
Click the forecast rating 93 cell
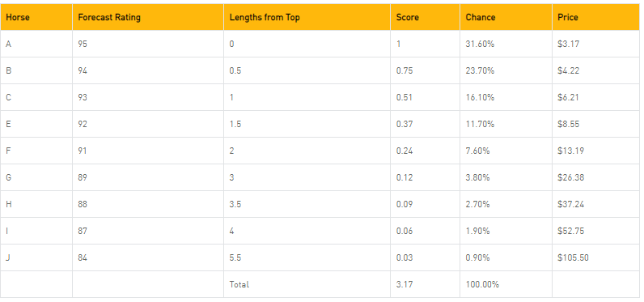point(148,97)
